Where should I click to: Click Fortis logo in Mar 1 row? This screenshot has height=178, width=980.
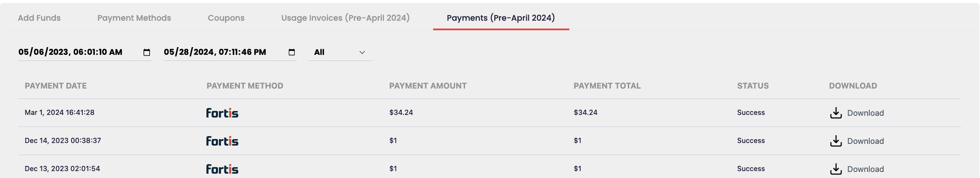point(222,113)
